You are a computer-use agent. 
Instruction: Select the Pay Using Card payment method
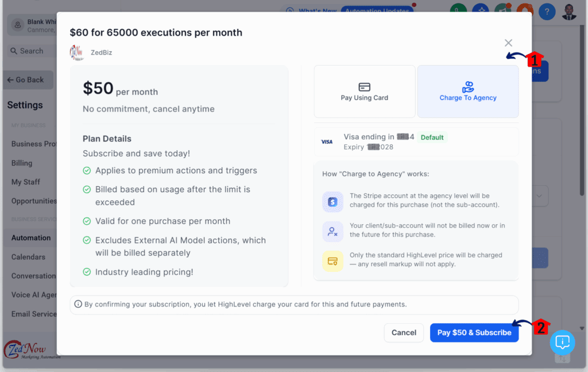pyautogui.click(x=364, y=91)
